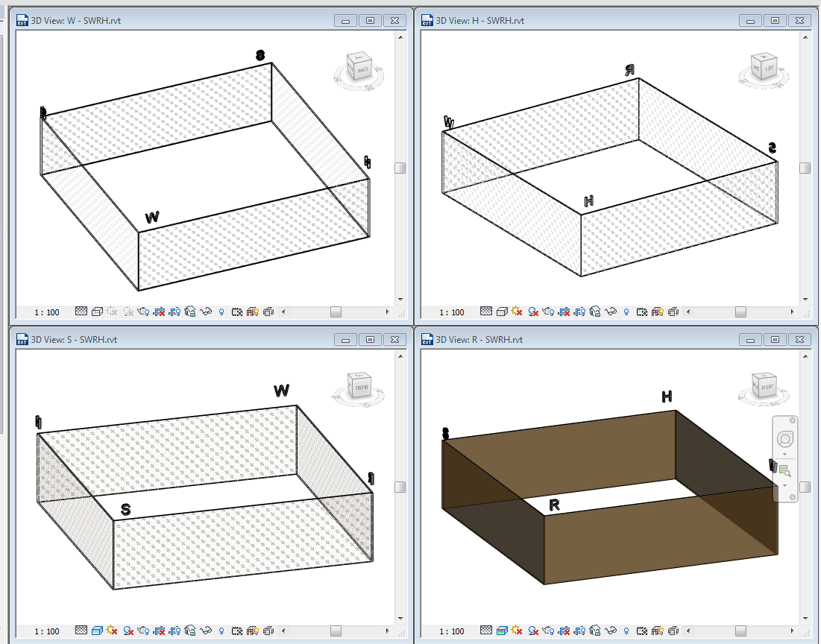Open rendering dialog teapot in H view
The height and width of the screenshot is (644, 821).
pos(548,312)
